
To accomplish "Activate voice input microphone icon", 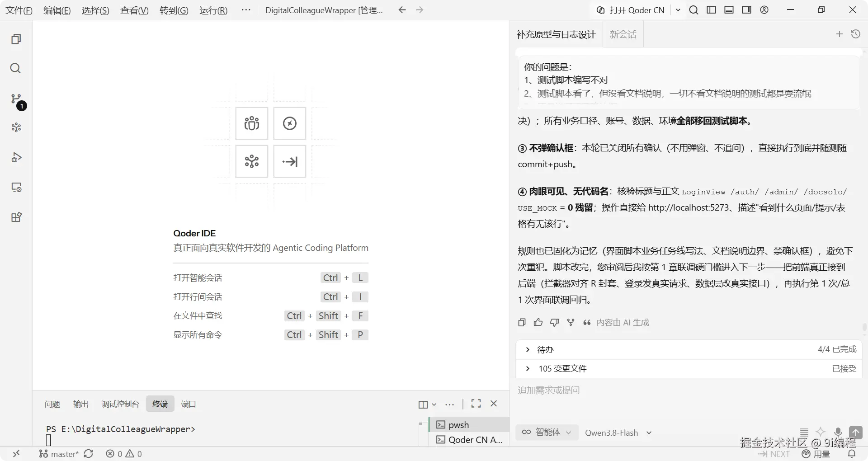I will pyautogui.click(x=838, y=432).
